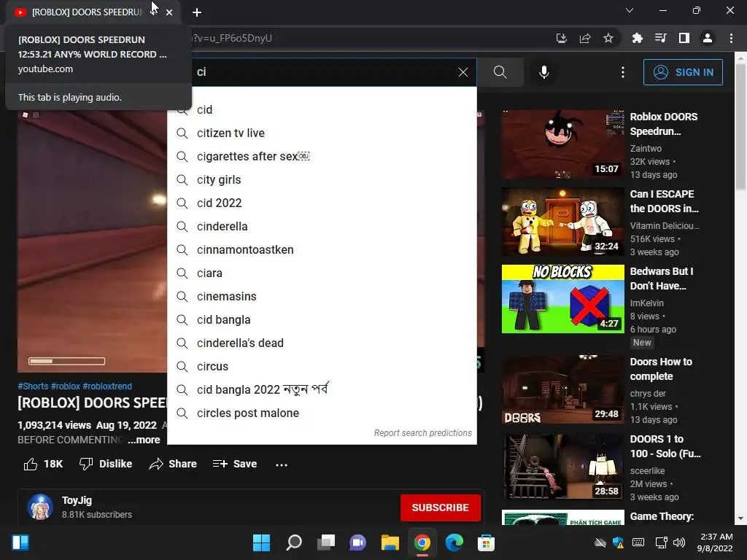This screenshot has height=560, width=747.
Task: Save the video to a playlist
Action: (x=235, y=464)
